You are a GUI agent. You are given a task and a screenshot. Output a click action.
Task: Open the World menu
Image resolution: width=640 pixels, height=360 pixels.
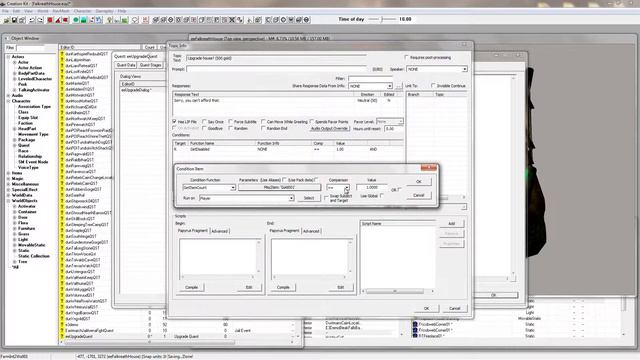(43, 11)
